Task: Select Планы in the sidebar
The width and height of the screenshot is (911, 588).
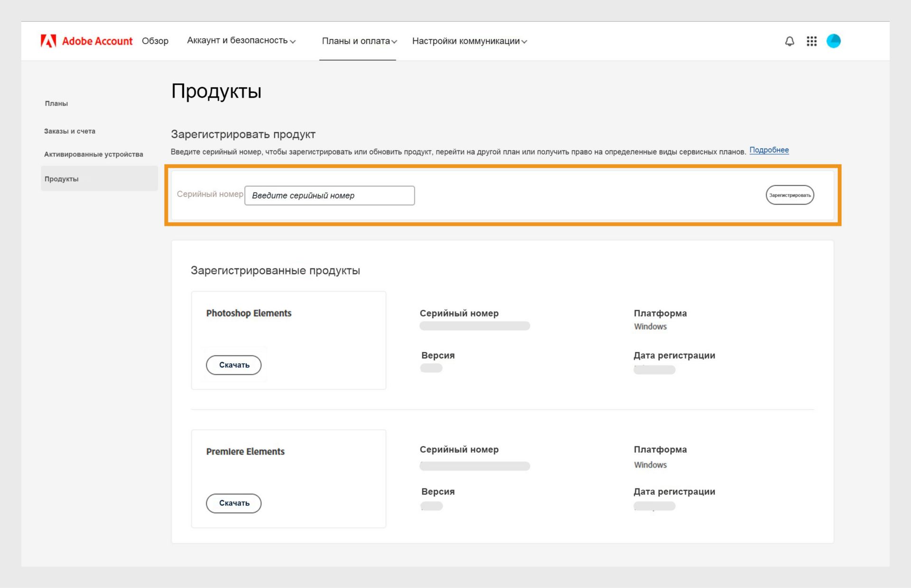Action: pyautogui.click(x=56, y=103)
